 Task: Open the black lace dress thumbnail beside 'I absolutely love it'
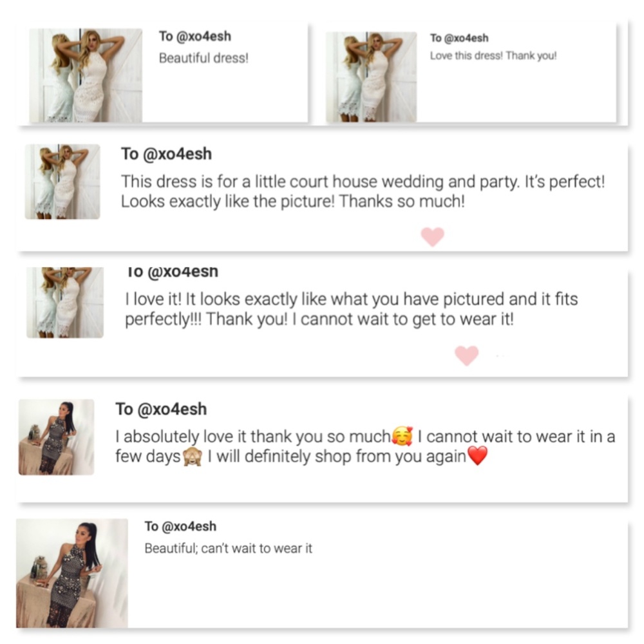tap(56, 437)
